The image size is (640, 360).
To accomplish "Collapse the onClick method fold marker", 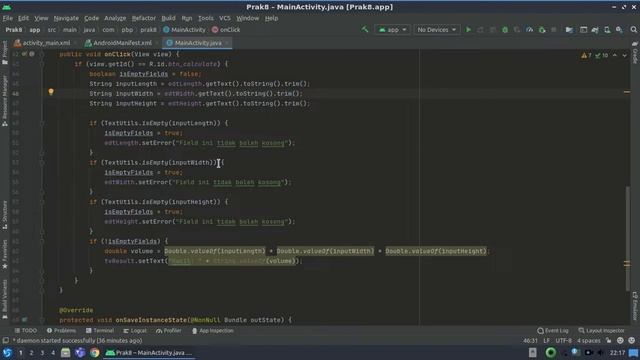I will (42, 54).
